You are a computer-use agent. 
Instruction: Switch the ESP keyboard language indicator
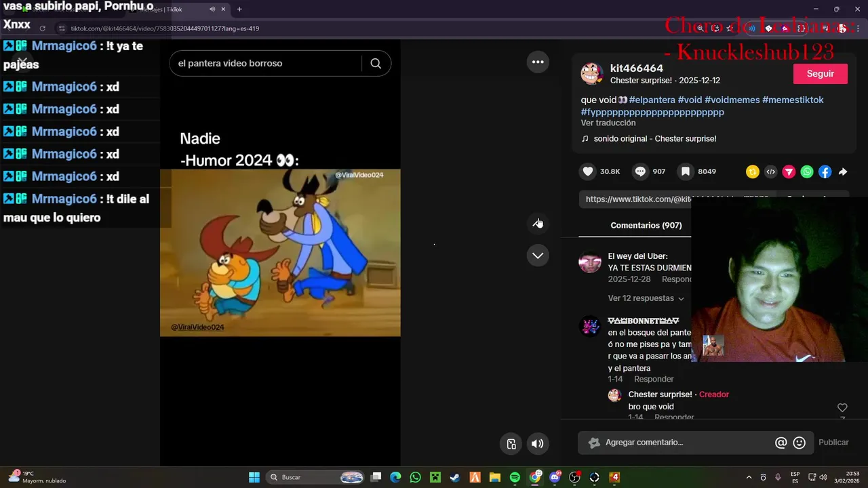[x=795, y=477]
